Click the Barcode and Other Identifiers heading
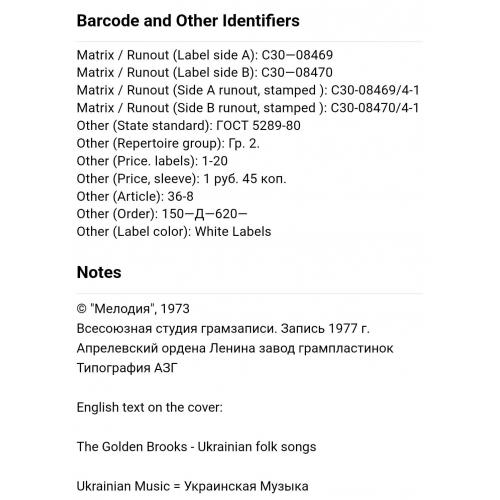 pyautogui.click(x=188, y=21)
